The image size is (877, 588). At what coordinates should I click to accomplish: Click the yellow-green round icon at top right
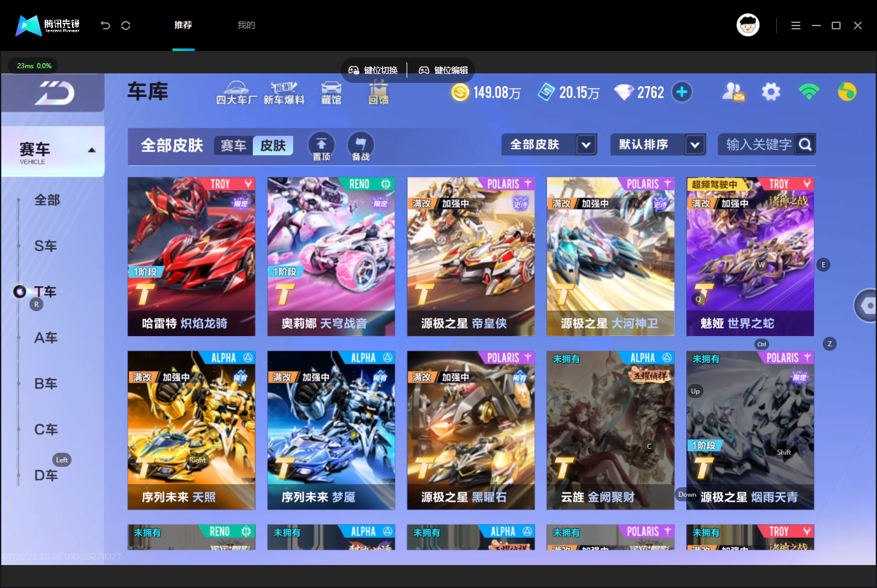(x=847, y=92)
